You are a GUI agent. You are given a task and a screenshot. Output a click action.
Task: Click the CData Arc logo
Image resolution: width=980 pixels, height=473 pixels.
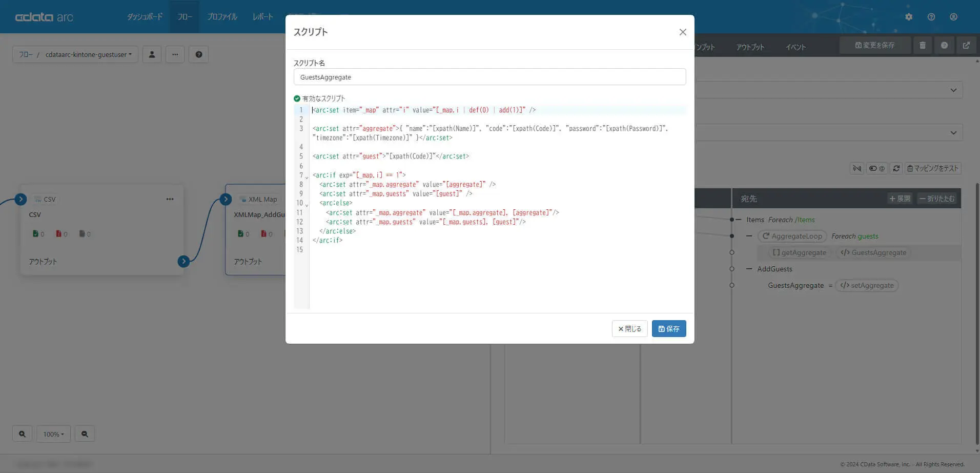click(x=44, y=17)
